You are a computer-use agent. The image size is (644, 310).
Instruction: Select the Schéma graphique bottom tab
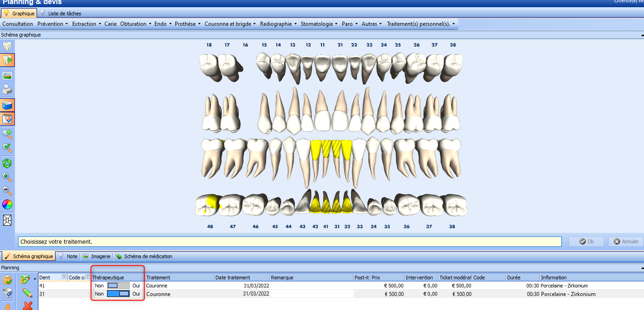28,256
